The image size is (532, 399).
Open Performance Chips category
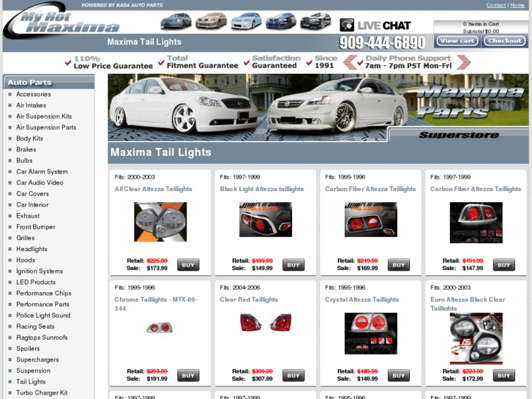44,294
